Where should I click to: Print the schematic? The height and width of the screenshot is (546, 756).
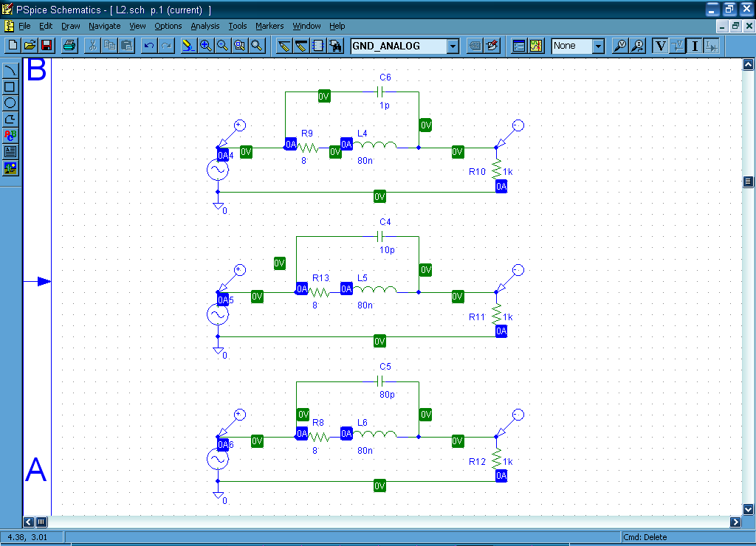click(69, 46)
